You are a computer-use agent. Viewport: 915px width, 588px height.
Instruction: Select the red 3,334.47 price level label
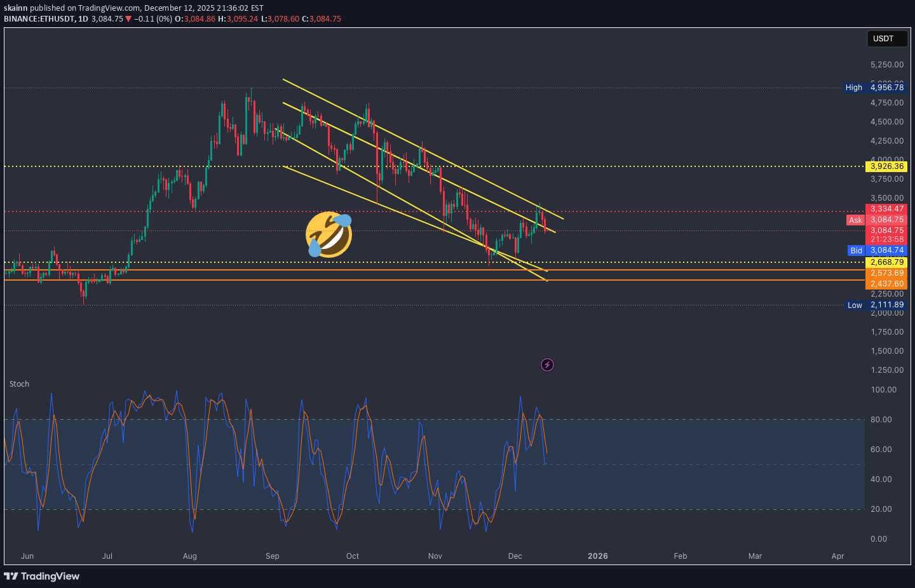tap(886, 209)
